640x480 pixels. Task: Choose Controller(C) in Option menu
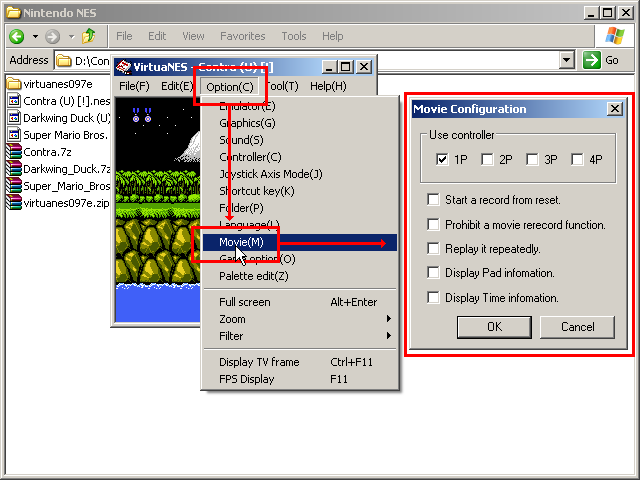coord(300,157)
